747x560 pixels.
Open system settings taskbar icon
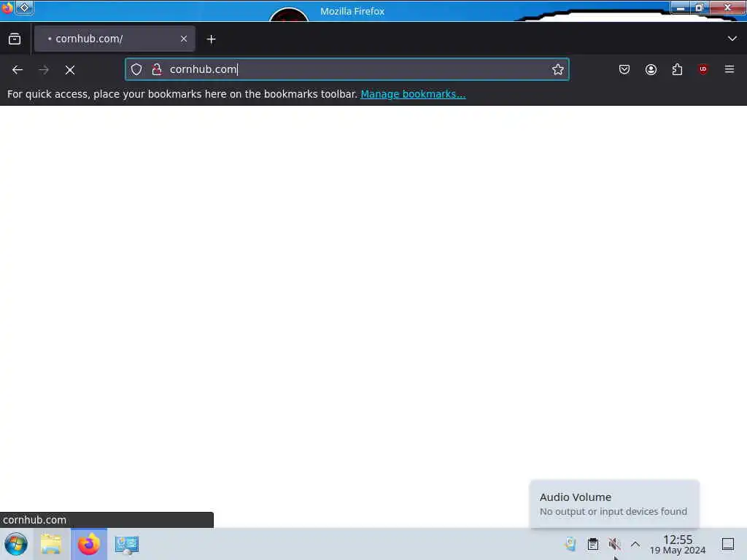(x=127, y=544)
